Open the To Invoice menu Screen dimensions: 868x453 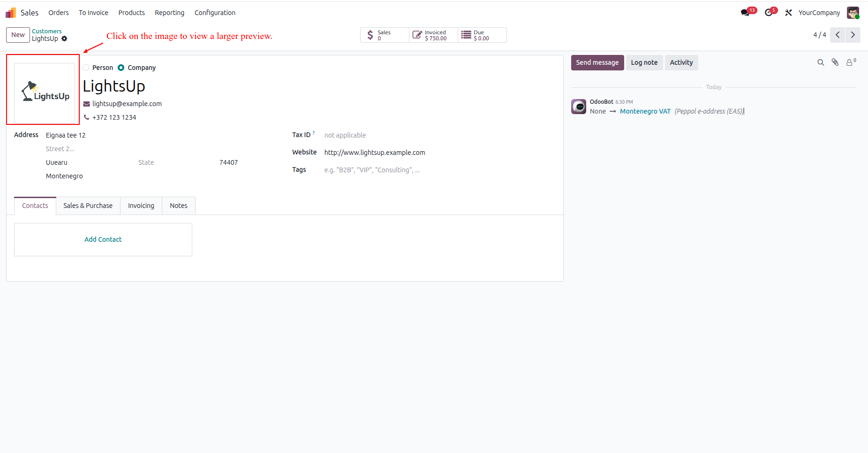(93, 13)
